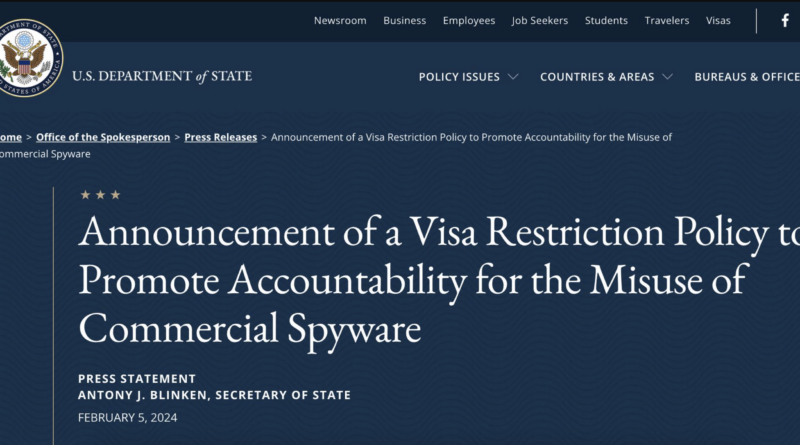Open the Press Releases breadcrumb

pos(220,137)
